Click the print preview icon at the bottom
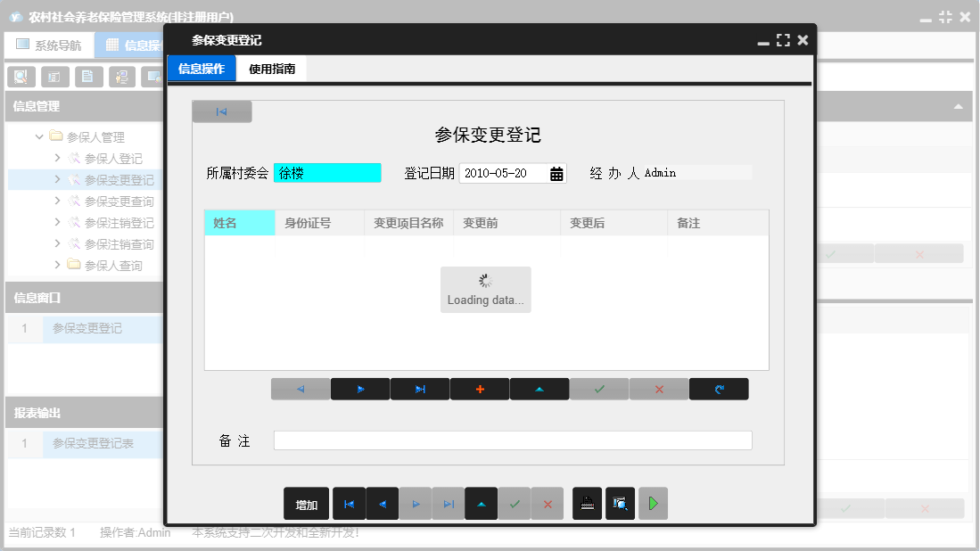 click(620, 504)
